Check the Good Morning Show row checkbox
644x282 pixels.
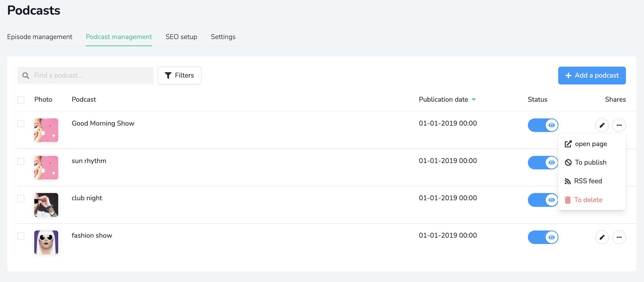coord(21,124)
